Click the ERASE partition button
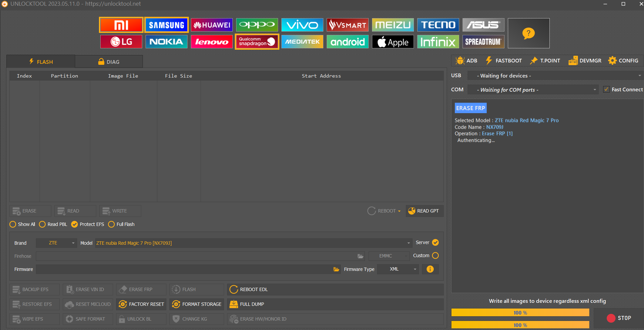 (30, 211)
